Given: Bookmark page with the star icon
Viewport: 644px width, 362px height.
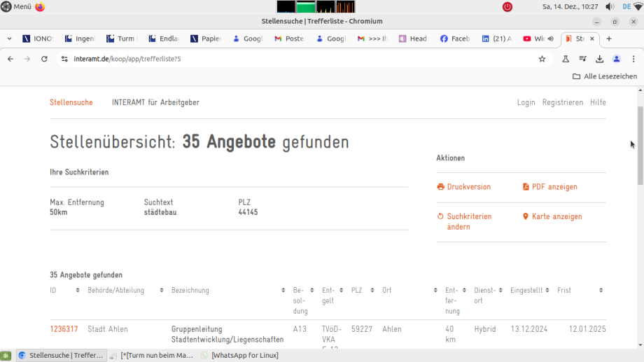Looking at the screenshot, I should tap(542, 59).
